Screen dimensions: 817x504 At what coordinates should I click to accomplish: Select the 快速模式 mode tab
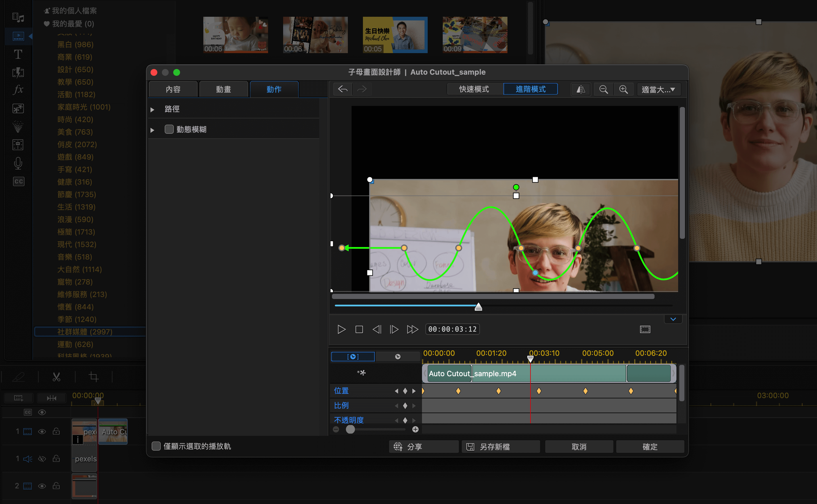coord(474,89)
